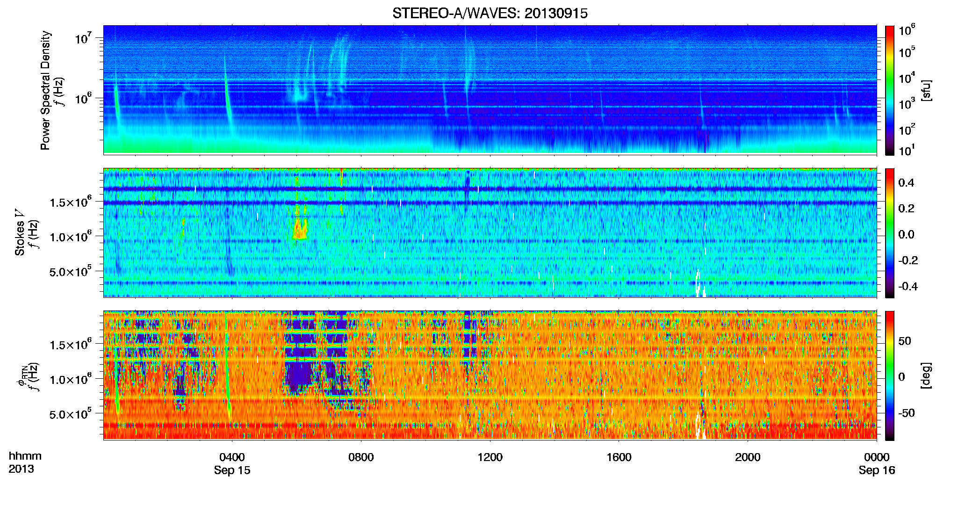Select the 'Power Spectral Density' axis label
Viewport: 980px width, 505px height.
pos(45,90)
